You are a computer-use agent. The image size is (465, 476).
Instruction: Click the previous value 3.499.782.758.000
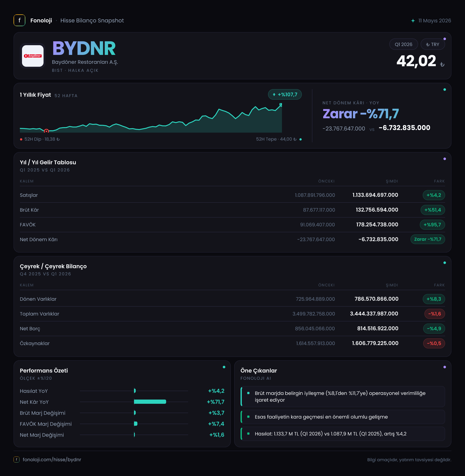coord(314,314)
